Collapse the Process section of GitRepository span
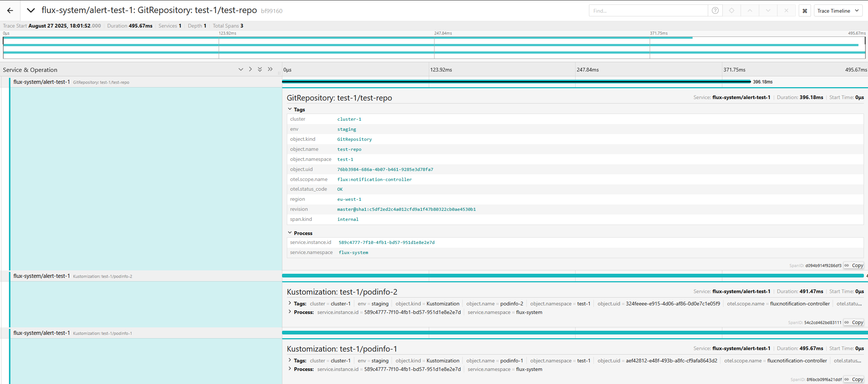Image resolution: width=868 pixels, height=384 pixels. [x=290, y=233]
